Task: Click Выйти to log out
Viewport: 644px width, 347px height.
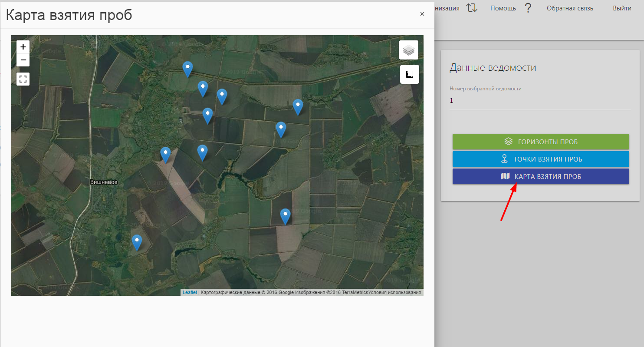Action: point(622,8)
